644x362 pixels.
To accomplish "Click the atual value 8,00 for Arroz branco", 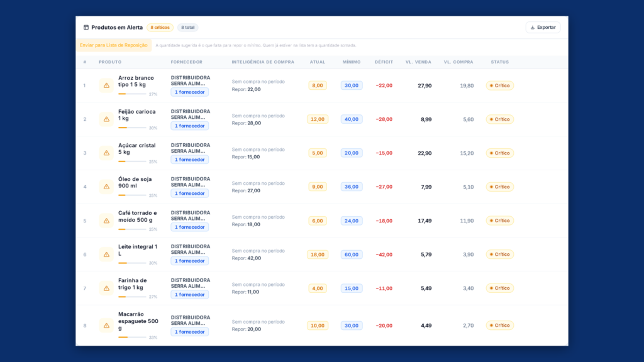I will 318,85.
